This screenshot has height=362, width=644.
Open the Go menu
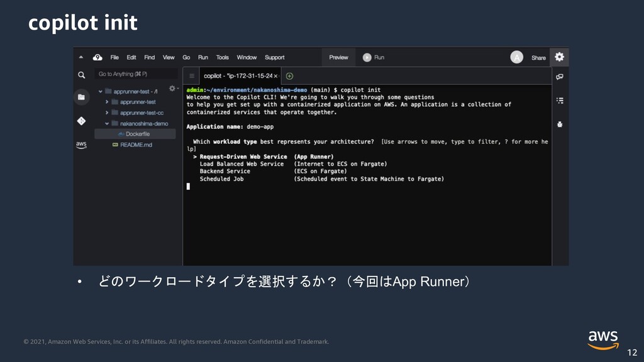click(186, 57)
